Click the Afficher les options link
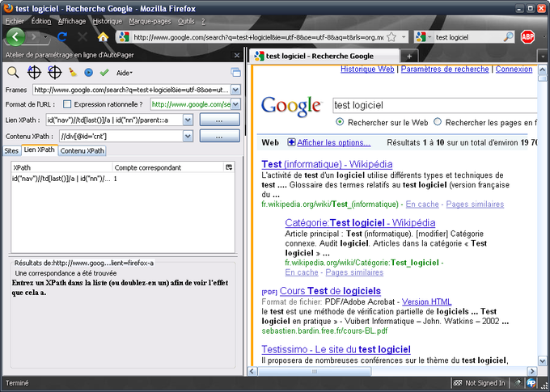Viewport: 550px width, 392px height. click(x=333, y=143)
